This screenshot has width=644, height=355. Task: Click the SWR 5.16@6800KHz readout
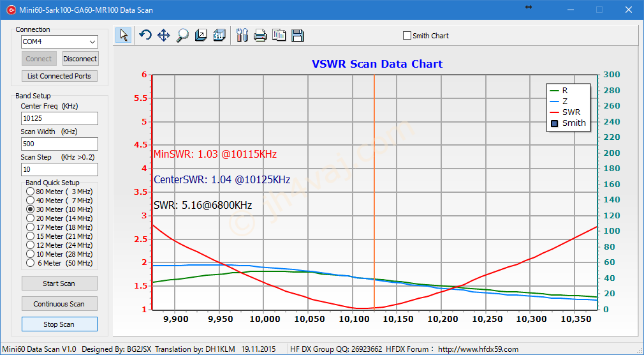point(203,205)
